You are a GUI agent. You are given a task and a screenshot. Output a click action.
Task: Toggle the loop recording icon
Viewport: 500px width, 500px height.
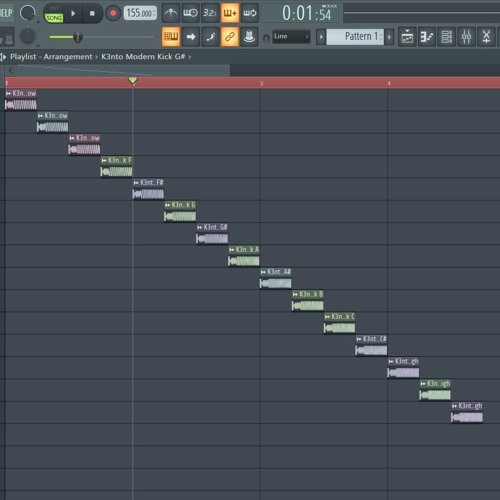click(x=250, y=13)
